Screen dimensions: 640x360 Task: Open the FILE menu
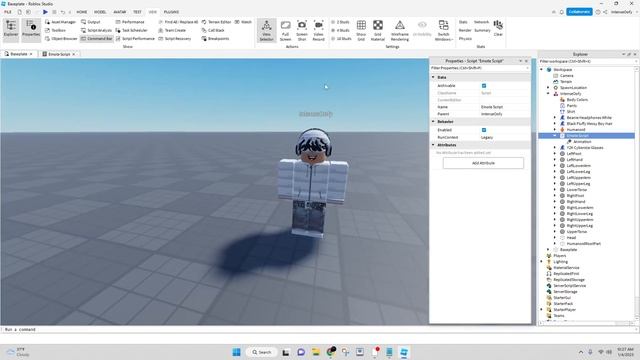click(8, 12)
